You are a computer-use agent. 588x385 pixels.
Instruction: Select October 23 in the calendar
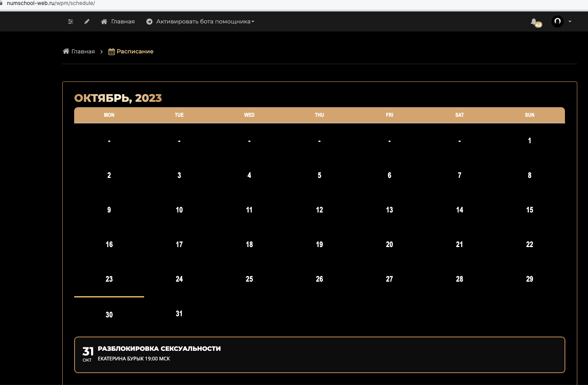pos(109,279)
